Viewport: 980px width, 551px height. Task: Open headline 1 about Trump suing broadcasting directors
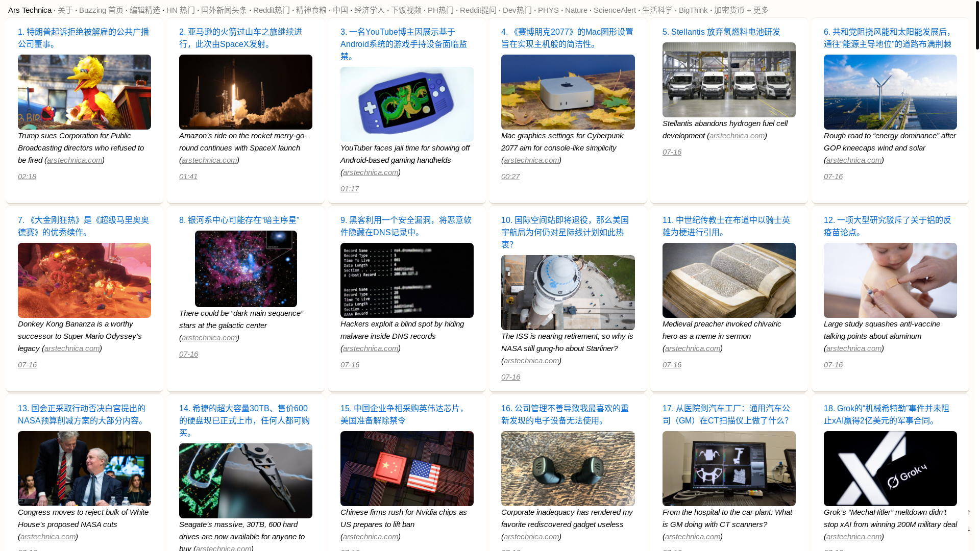pos(83,38)
